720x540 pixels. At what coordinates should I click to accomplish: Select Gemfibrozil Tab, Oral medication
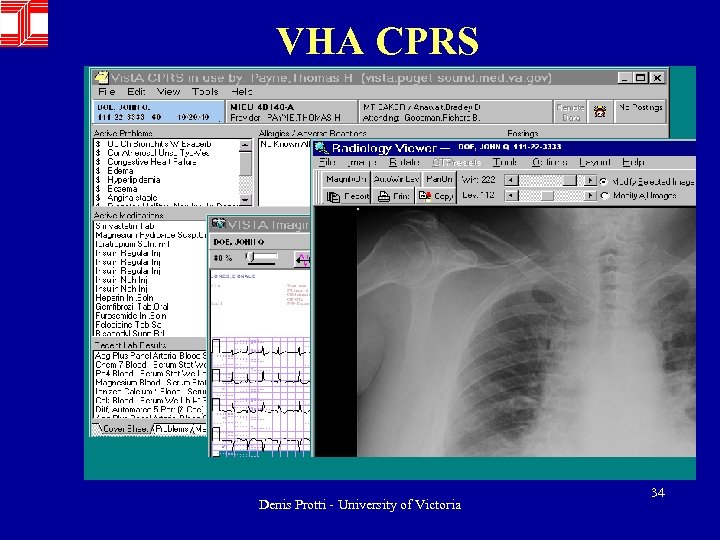tap(150, 307)
